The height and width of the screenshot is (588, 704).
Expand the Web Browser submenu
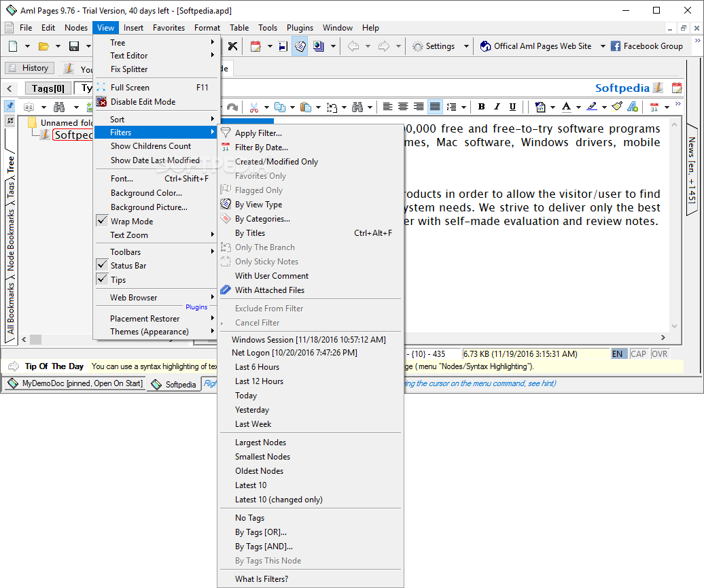click(156, 297)
